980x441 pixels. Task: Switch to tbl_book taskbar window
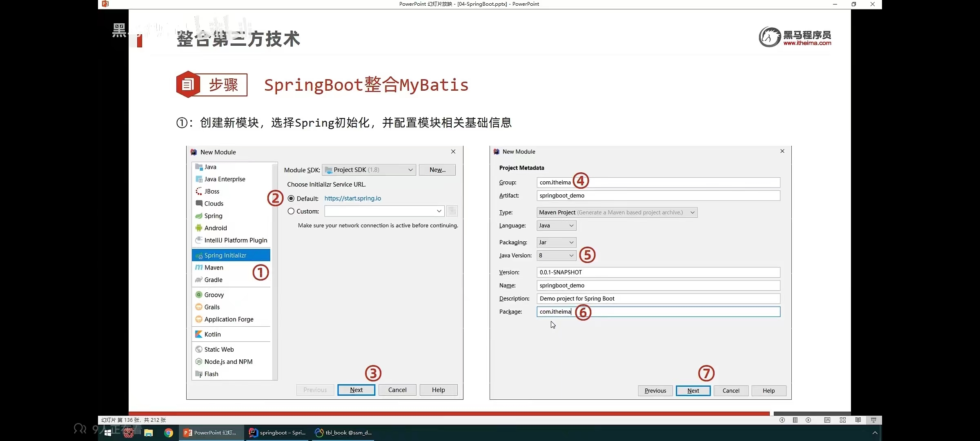(343, 433)
